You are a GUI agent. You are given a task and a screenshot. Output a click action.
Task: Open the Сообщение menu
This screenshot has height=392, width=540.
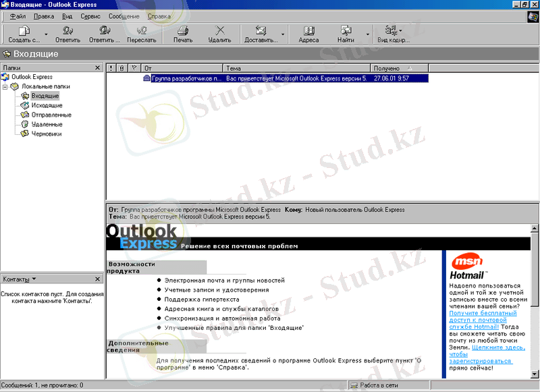tap(124, 16)
